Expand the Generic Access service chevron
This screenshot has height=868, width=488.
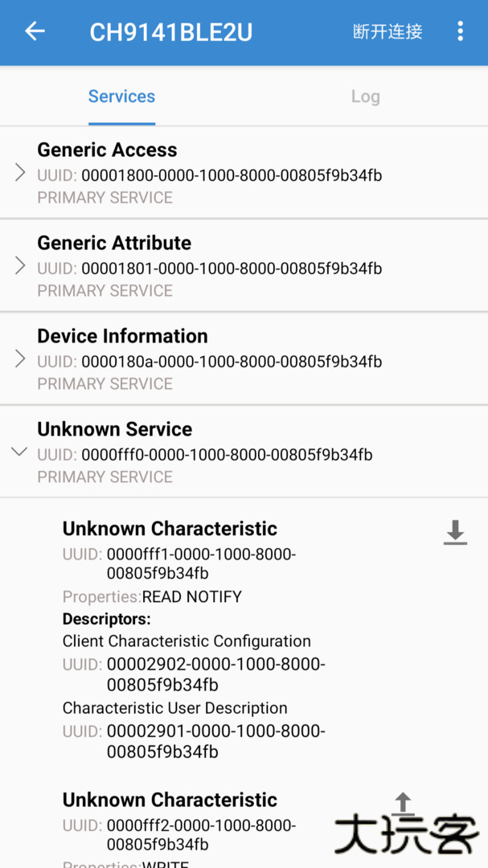tap(20, 173)
